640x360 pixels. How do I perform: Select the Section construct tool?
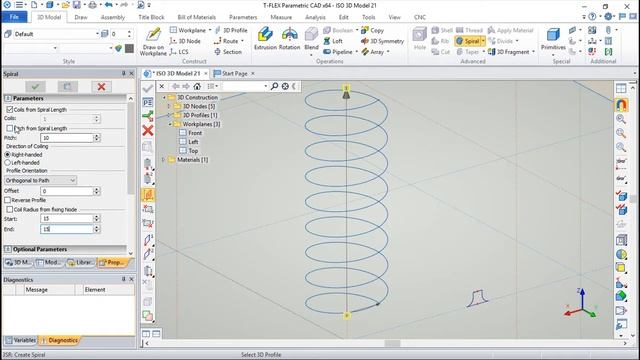coord(228,52)
